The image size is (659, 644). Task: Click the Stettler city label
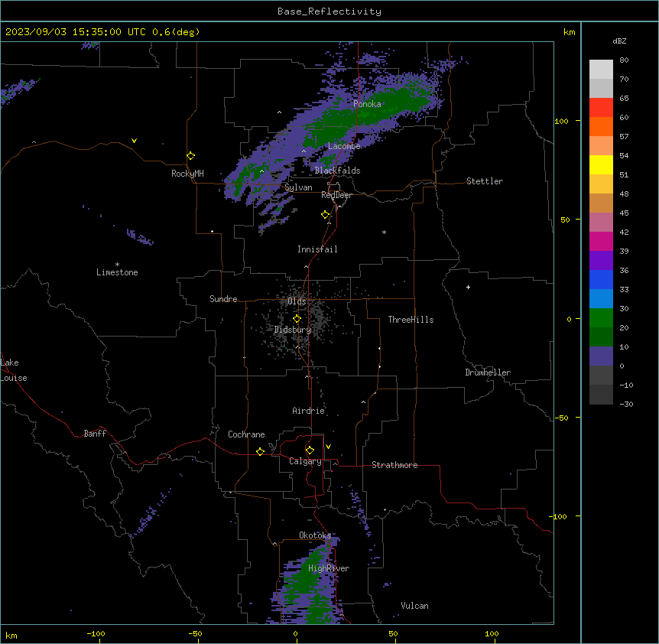click(485, 181)
